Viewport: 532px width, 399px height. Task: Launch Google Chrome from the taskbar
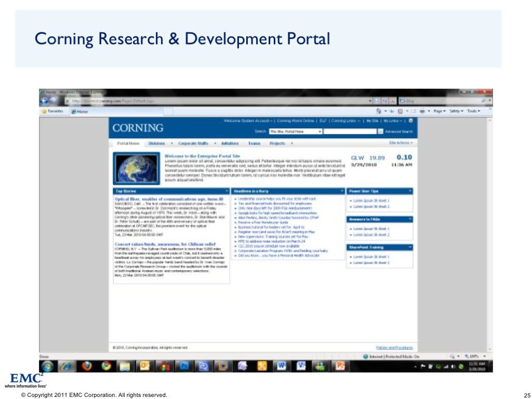point(107,366)
